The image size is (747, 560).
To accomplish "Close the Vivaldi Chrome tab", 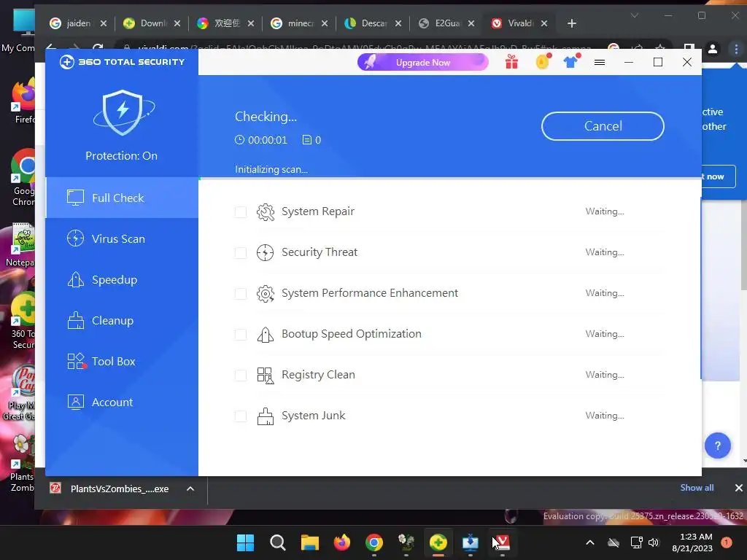I will click(x=544, y=23).
